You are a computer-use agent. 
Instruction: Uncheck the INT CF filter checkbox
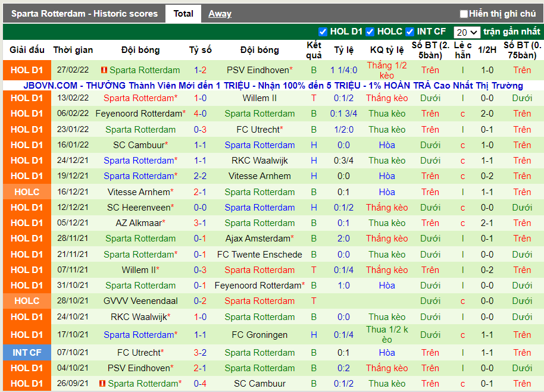(x=409, y=32)
